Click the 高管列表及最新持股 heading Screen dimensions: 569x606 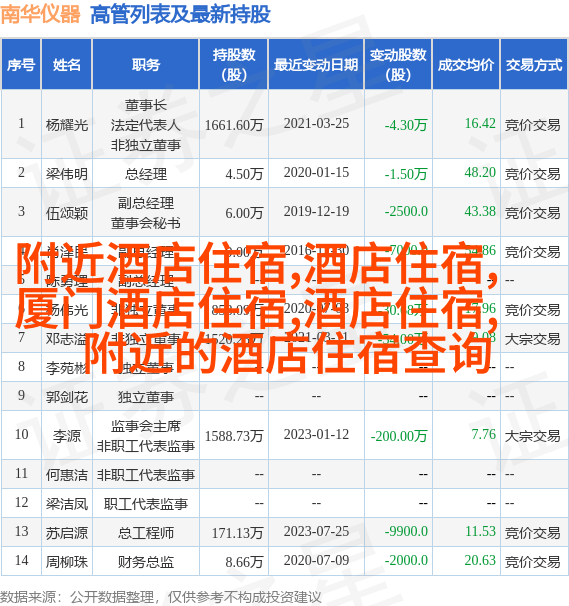pos(180,15)
